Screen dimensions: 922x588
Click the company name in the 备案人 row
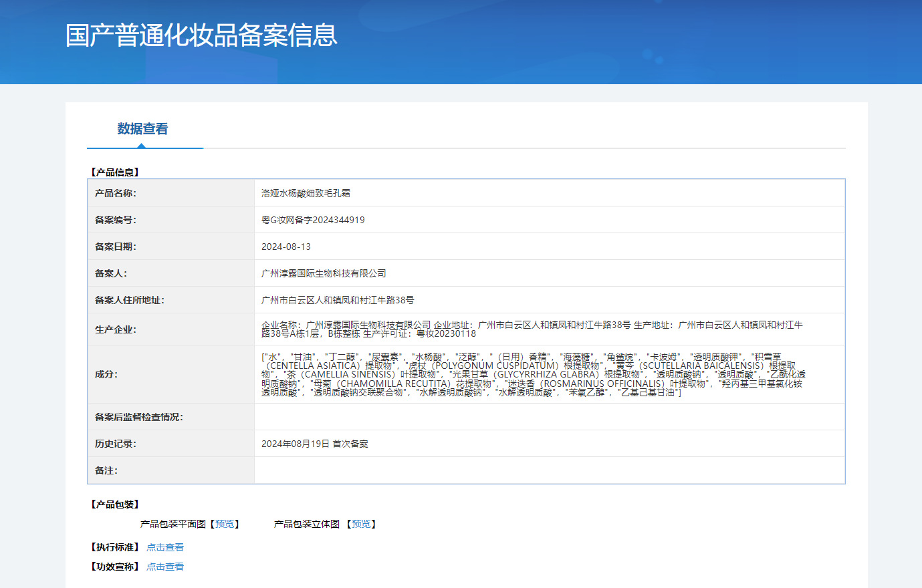point(324,273)
